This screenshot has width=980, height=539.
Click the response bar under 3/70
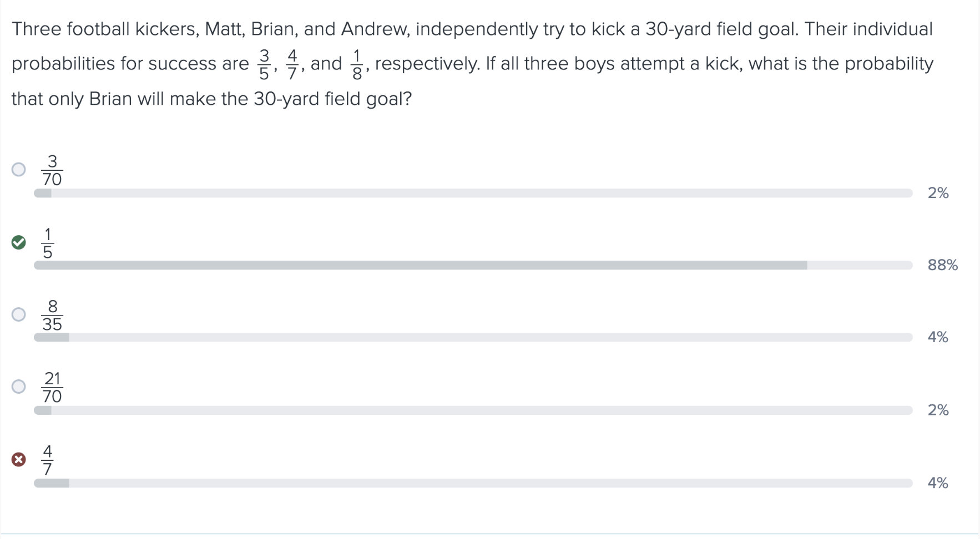point(473,193)
